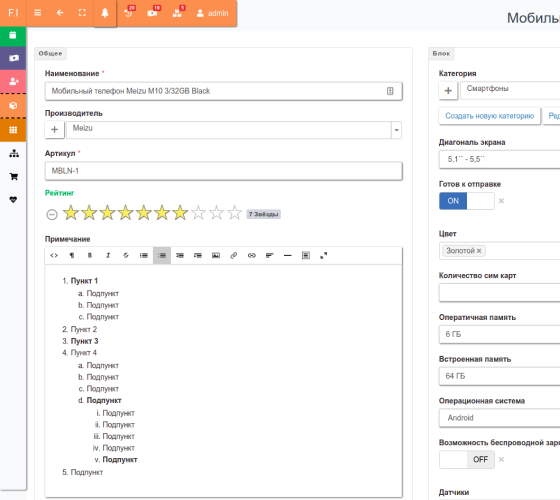Expand the Производитель Meizu dropdown
Viewport: 560px width, 500px height.
[396, 130]
